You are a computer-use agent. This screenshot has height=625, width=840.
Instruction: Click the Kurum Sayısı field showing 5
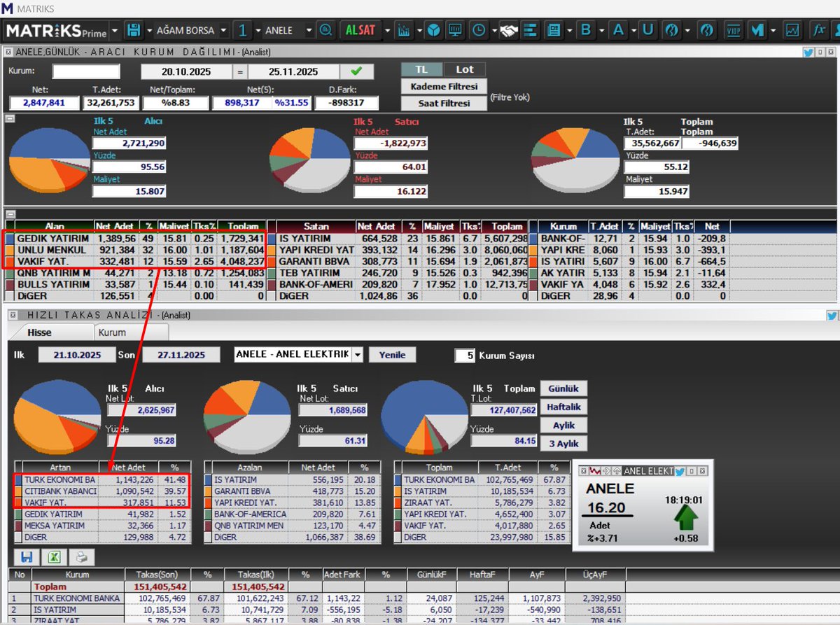click(x=465, y=356)
